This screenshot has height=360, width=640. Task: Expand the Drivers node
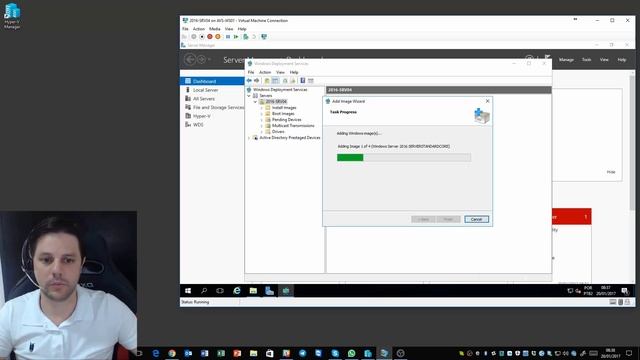click(x=262, y=132)
